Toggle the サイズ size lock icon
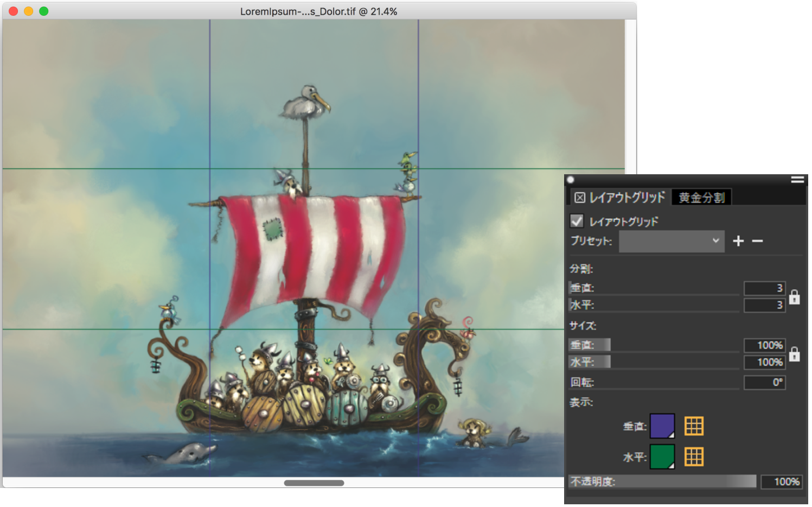 [794, 354]
